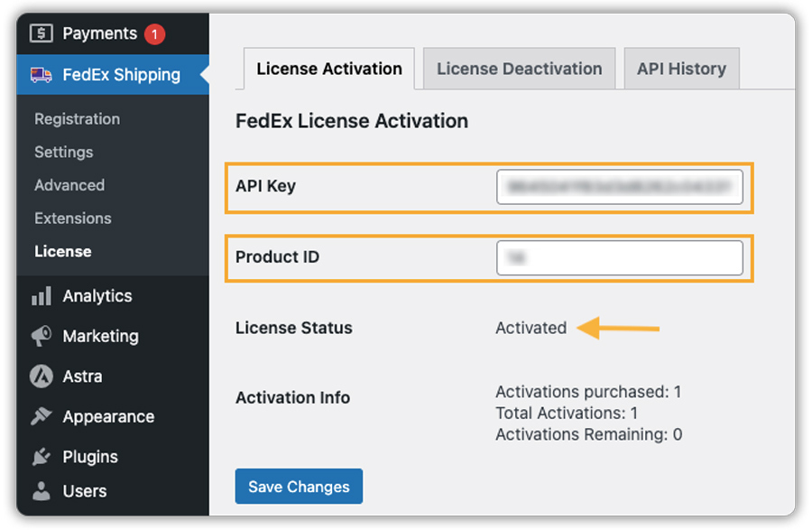812x530 pixels.
Task: Click the Plugins plug icon
Action: [42, 457]
